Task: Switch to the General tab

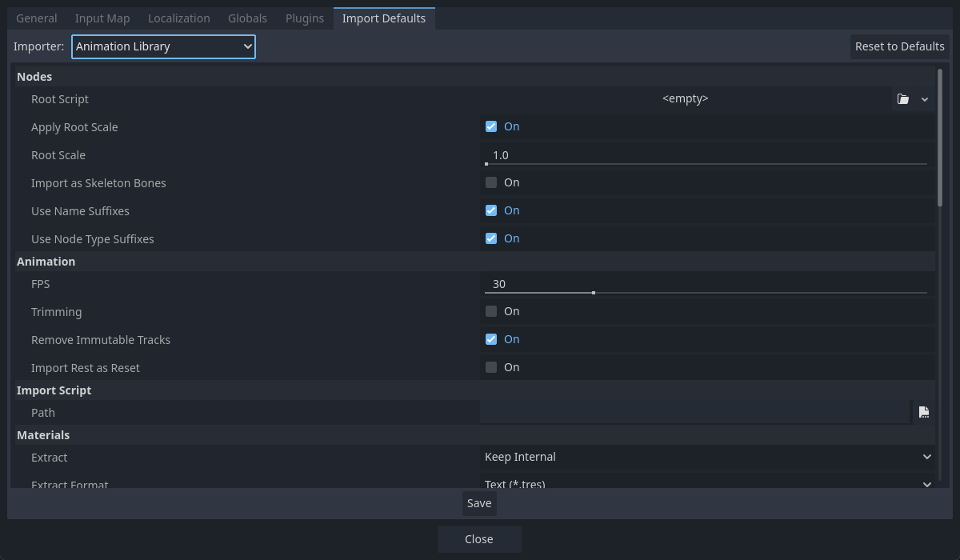Action: 36,18
